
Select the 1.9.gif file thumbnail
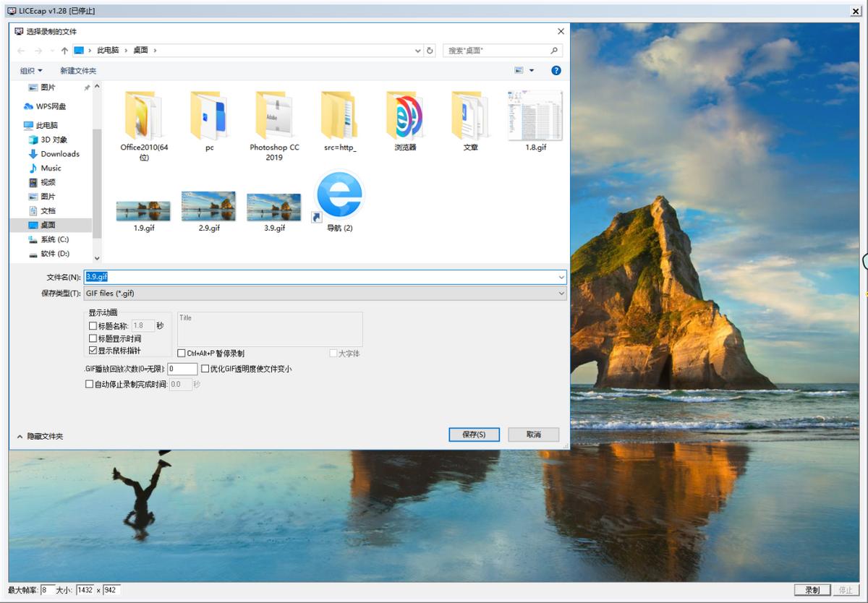(144, 210)
